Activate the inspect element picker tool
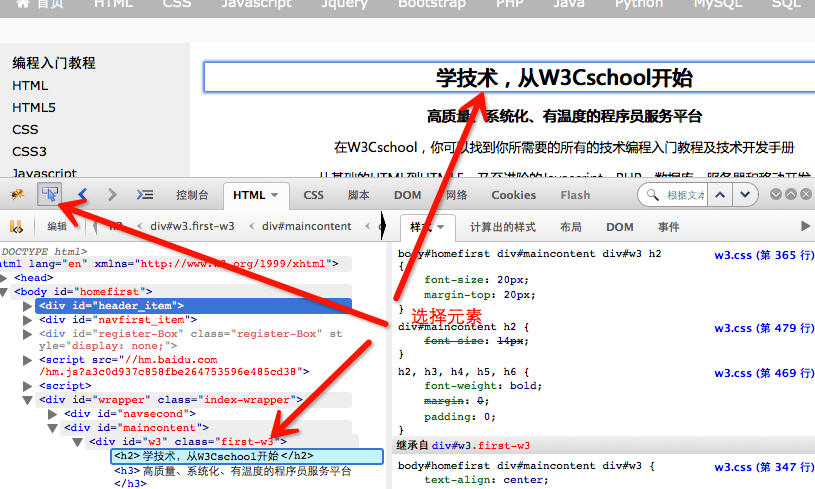 [x=50, y=195]
